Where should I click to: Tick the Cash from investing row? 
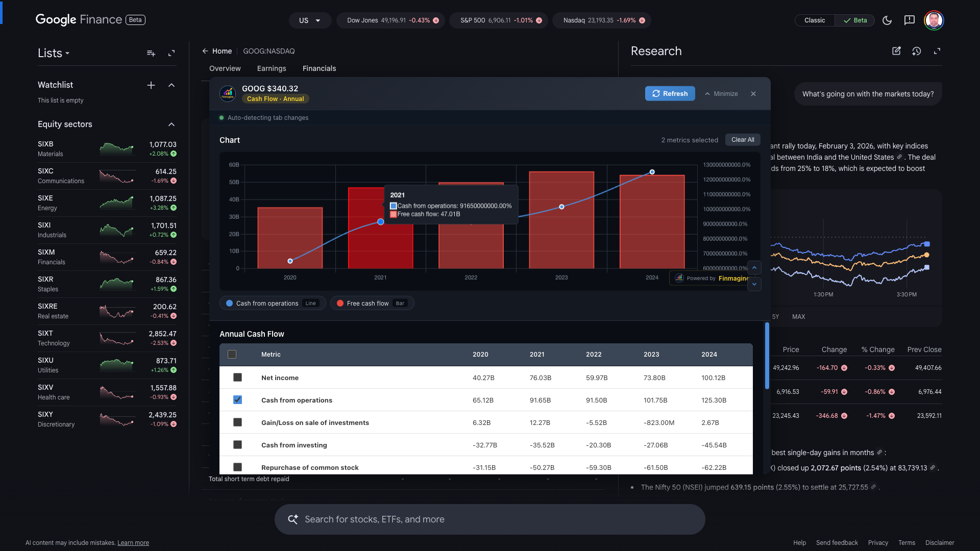point(237,445)
